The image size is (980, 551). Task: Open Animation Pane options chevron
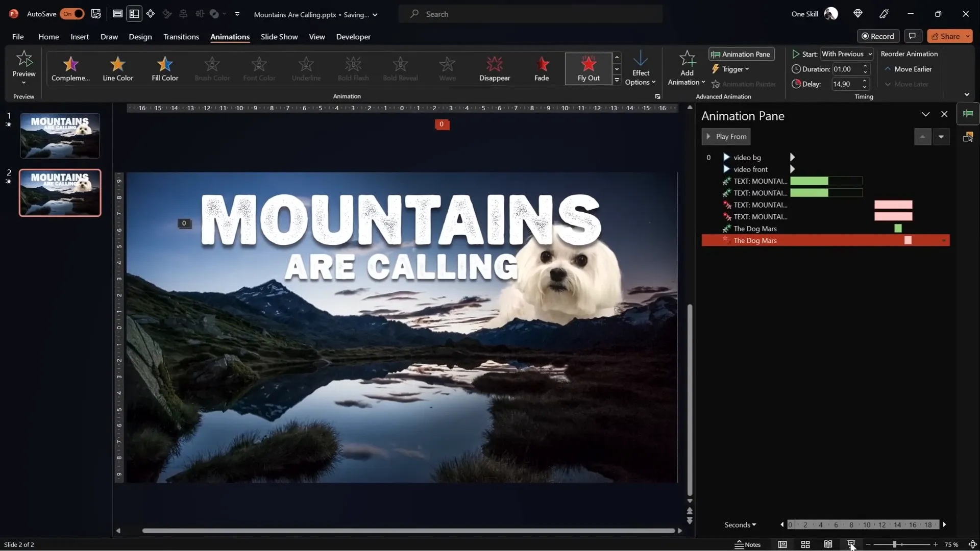(925, 114)
